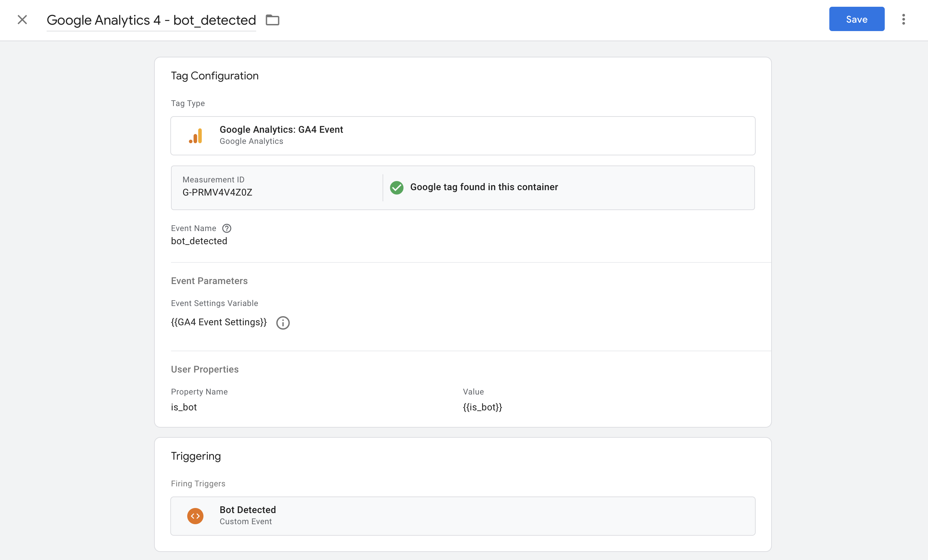This screenshot has width=928, height=560.
Task: Close the tag editor with the X icon
Action: (22, 20)
